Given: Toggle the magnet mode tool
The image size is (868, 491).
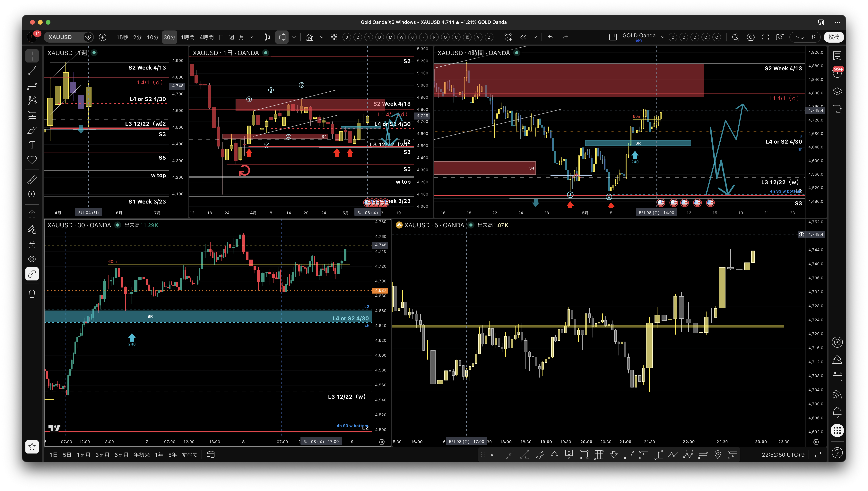Looking at the screenshot, I should point(32,214).
